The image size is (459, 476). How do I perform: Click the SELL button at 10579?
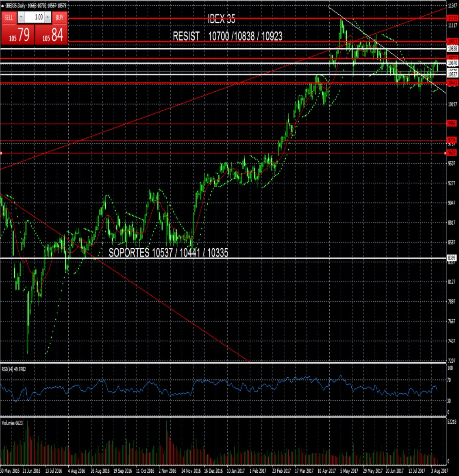tap(17, 33)
